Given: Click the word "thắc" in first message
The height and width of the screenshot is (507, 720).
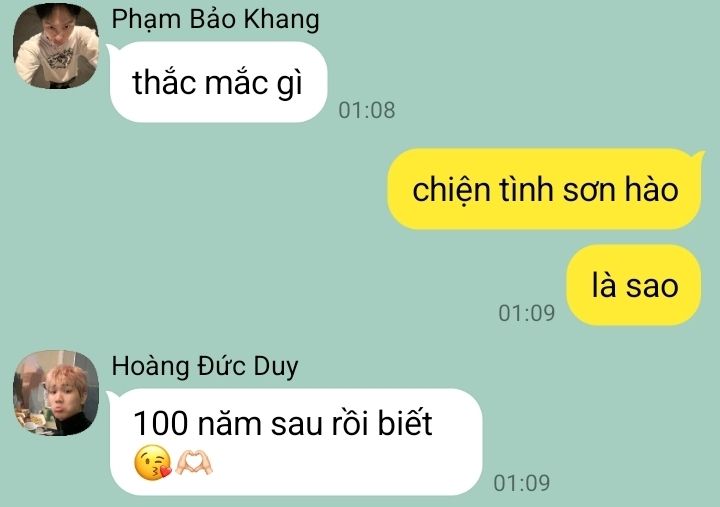Looking at the screenshot, I should coord(164,82).
